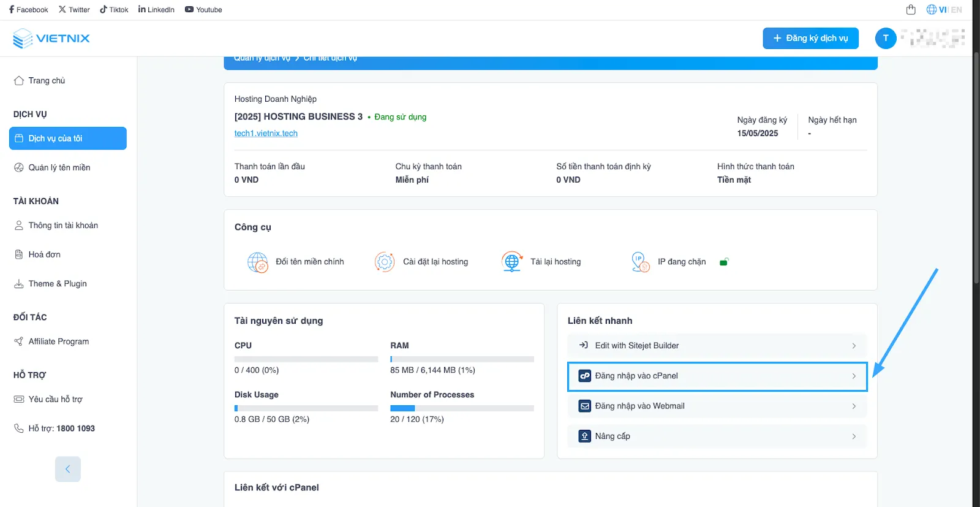Click the green unlock icon beside IP đang chặn
This screenshot has width=980, height=507.
pyautogui.click(x=724, y=262)
